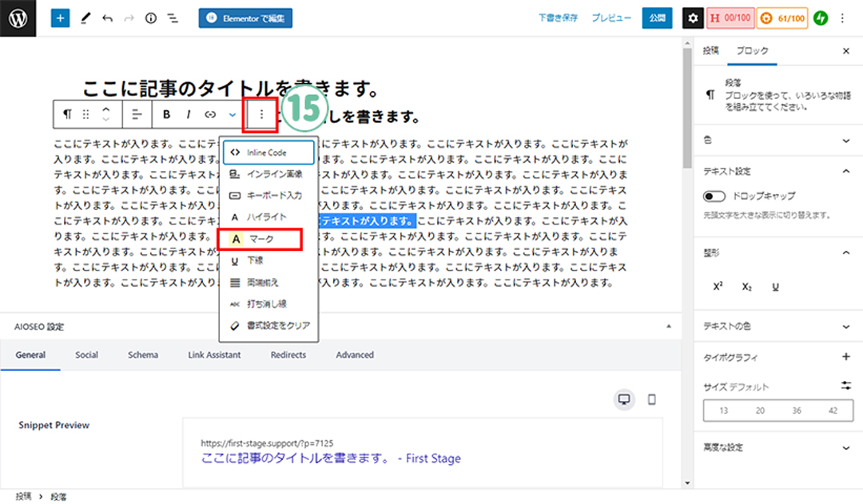Image resolution: width=863 pixels, height=504 pixels.
Task: Toggle superscript X² formatting
Action: pos(718,286)
